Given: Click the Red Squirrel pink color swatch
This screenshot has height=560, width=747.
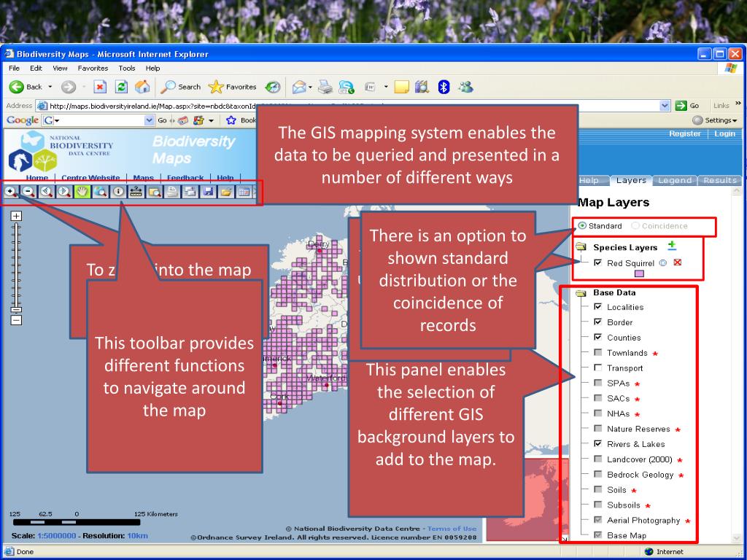Looking at the screenshot, I should [x=639, y=273].
